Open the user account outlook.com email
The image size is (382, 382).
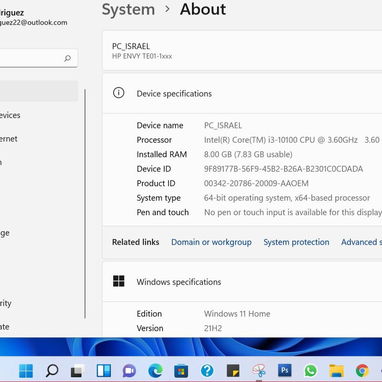(x=33, y=22)
